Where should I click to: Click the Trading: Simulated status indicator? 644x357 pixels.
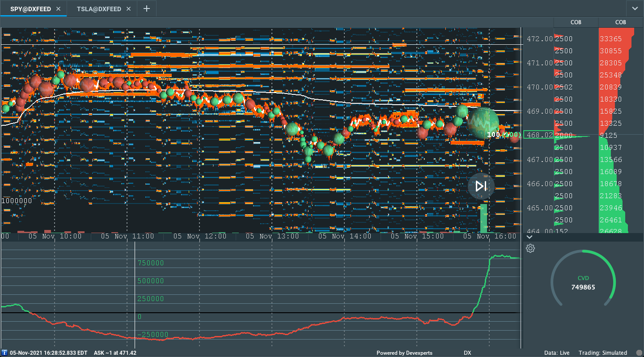[x=603, y=353]
